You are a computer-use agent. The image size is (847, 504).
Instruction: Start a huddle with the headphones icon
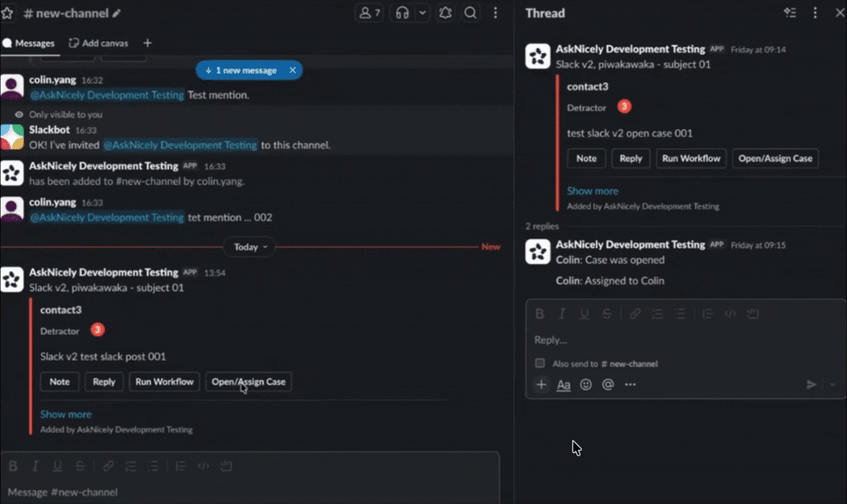(x=401, y=13)
